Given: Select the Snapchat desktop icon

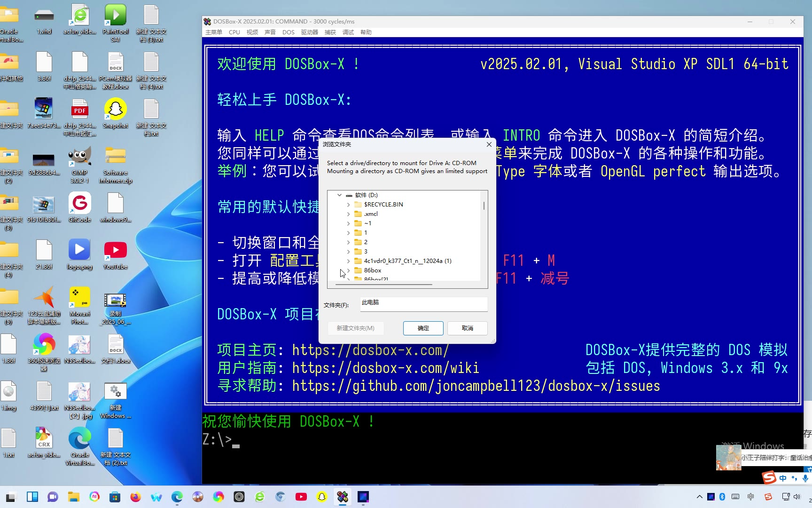Looking at the screenshot, I should (x=115, y=113).
